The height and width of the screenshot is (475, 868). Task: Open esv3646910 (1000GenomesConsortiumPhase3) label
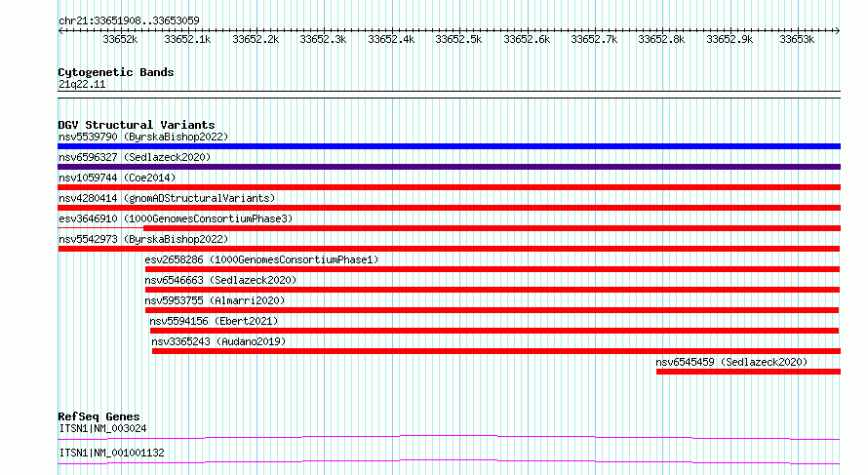point(176,218)
